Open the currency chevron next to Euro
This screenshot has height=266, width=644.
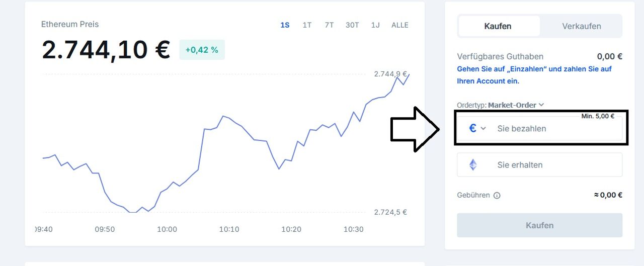(x=484, y=129)
